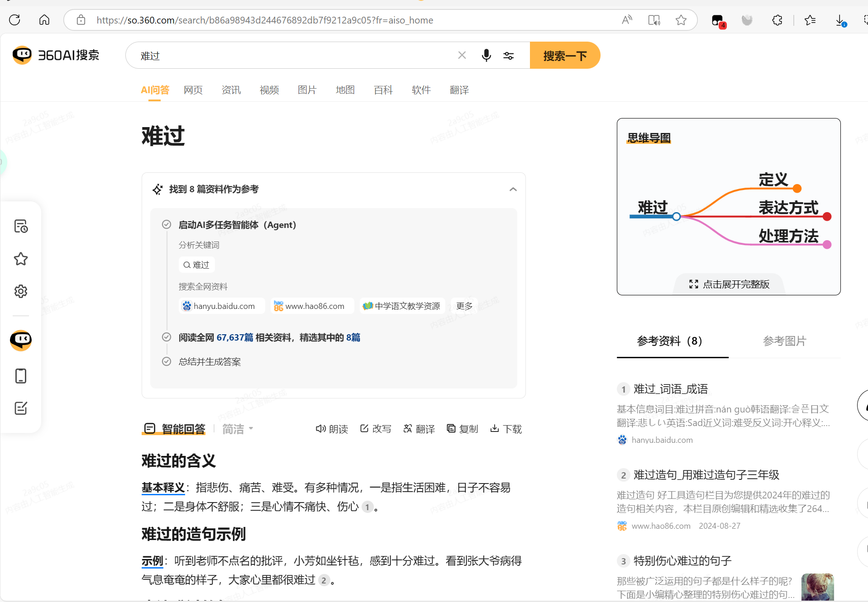Click the www.hao86.com link under reference 2

point(661,526)
